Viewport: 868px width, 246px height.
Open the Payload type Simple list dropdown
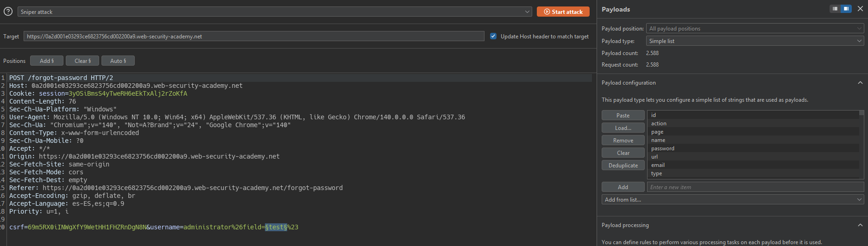(755, 41)
